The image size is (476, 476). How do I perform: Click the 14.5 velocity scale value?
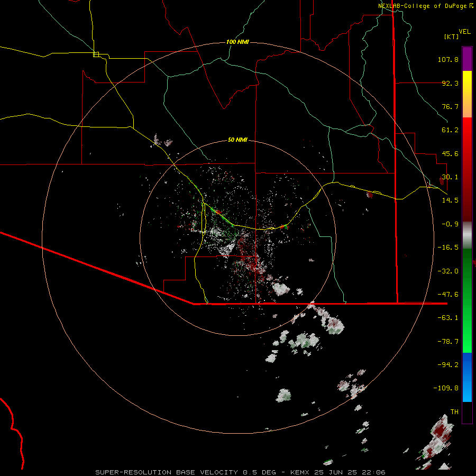[450, 200]
